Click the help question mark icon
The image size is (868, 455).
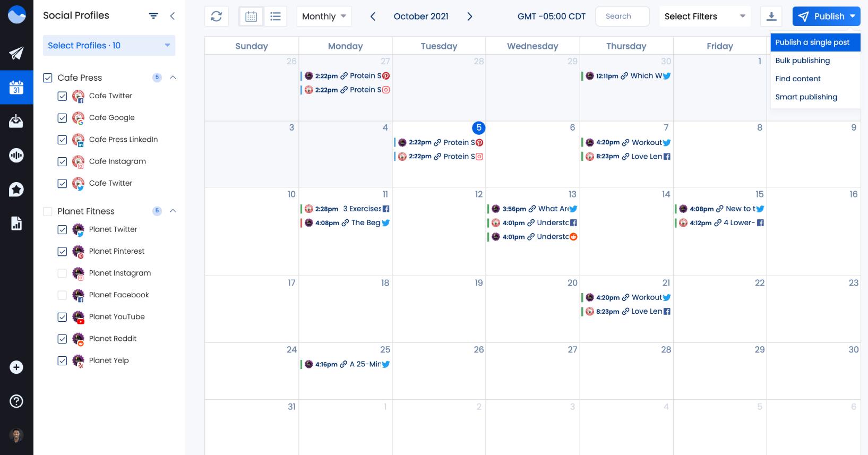(x=16, y=401)
